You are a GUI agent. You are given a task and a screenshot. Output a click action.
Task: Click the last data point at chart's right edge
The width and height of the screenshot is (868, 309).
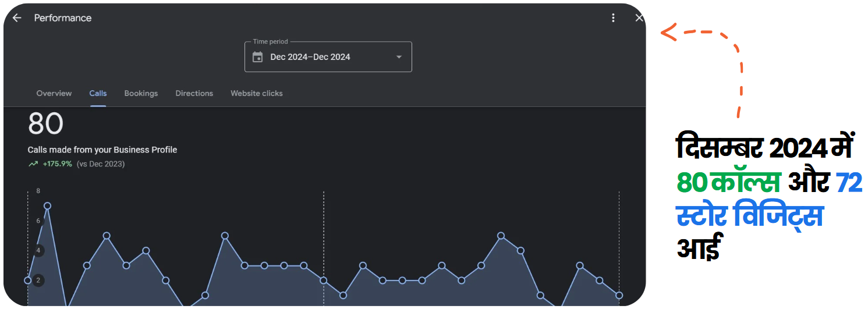point(619,296)
